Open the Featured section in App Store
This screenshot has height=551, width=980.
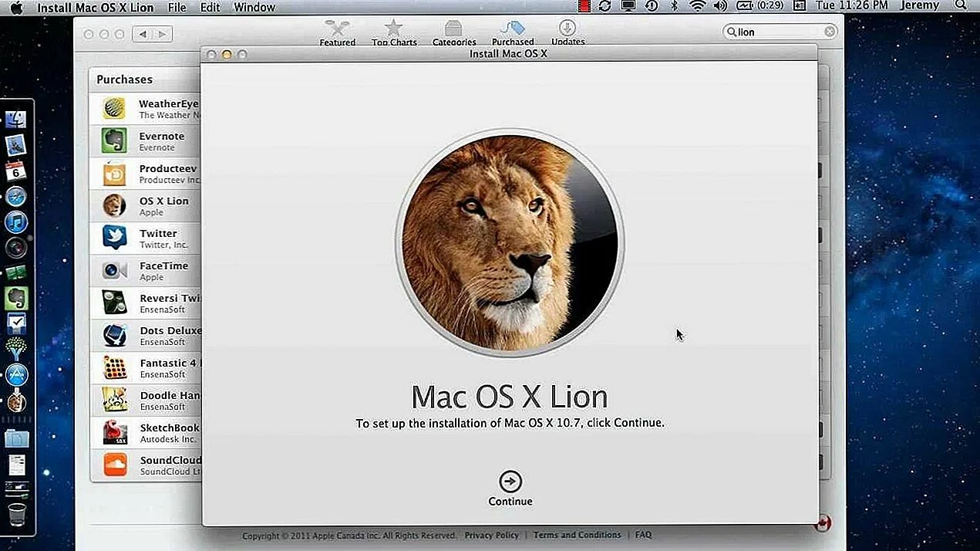pos(338,32)
